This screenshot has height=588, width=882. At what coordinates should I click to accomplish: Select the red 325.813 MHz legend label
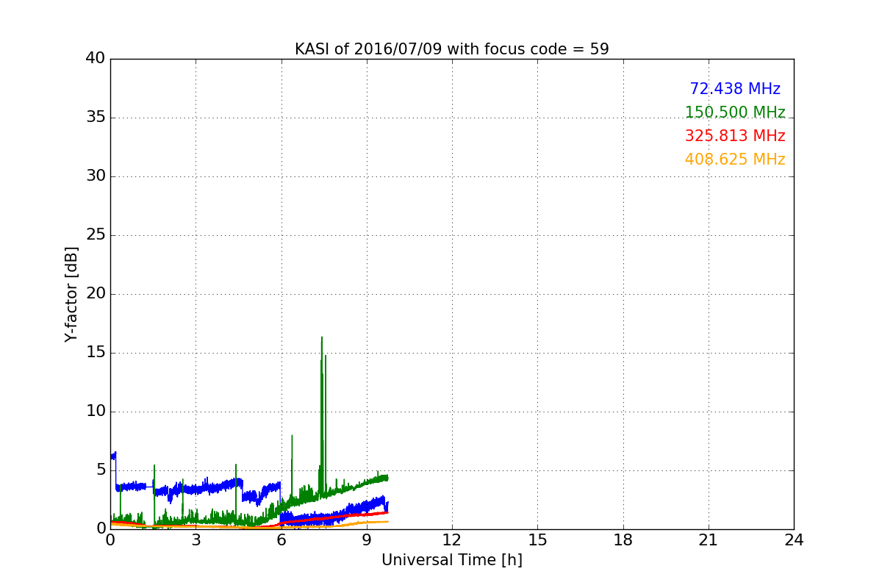point(735,136)
